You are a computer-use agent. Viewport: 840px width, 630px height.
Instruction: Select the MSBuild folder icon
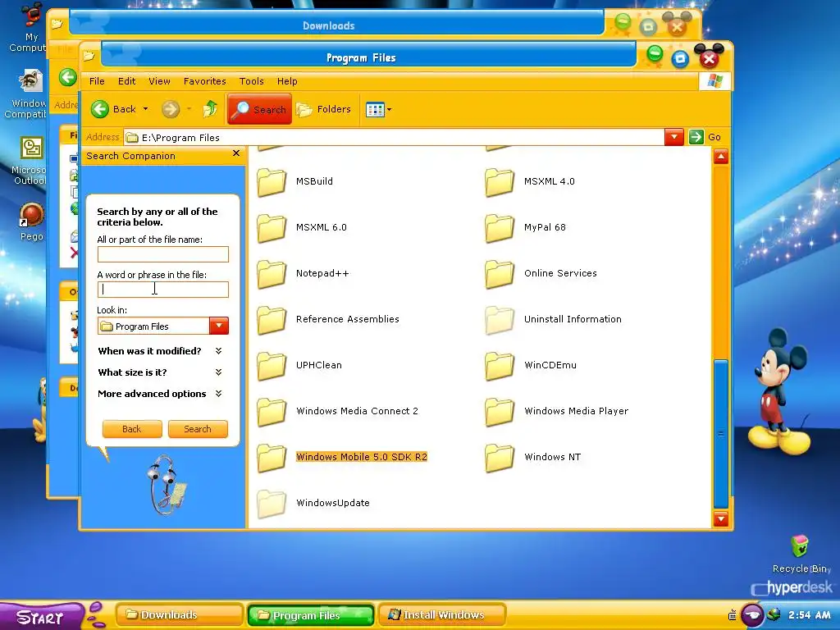272,182
